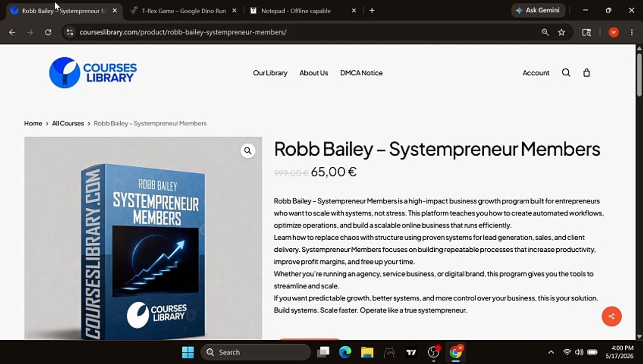Open the Chrome profile avatar
Screen dimensions: 643x364
pos(614,32)
